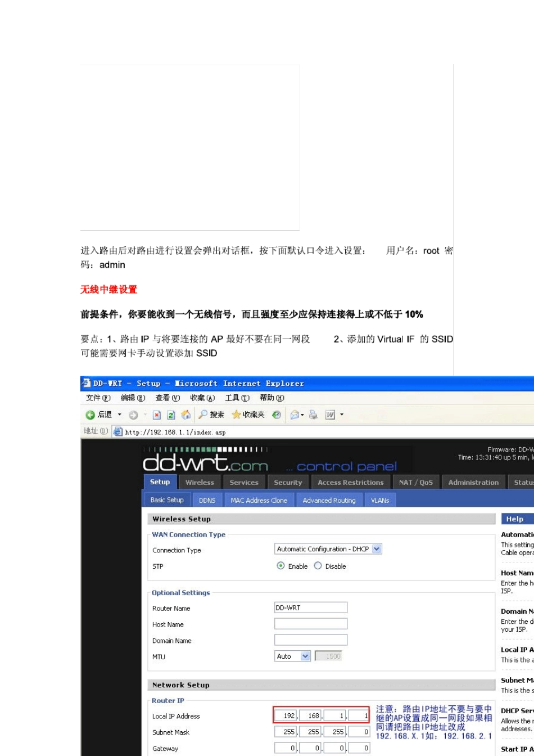The height and width of the screenshot is (756, 534).
Task: Click Subnet Mask last octet field
Action: point(359,732)
